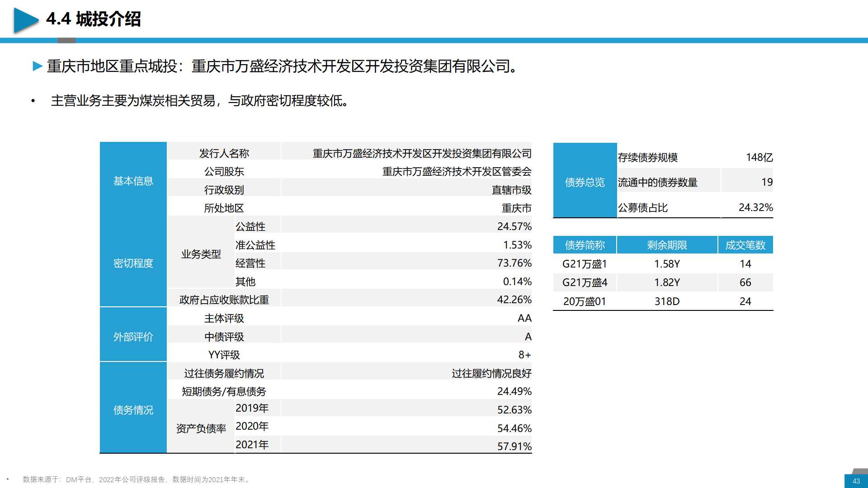The height and width of the screenshot is (488, 868).
Task: Click the '剩余期限' column header
Action: point(667,245)
